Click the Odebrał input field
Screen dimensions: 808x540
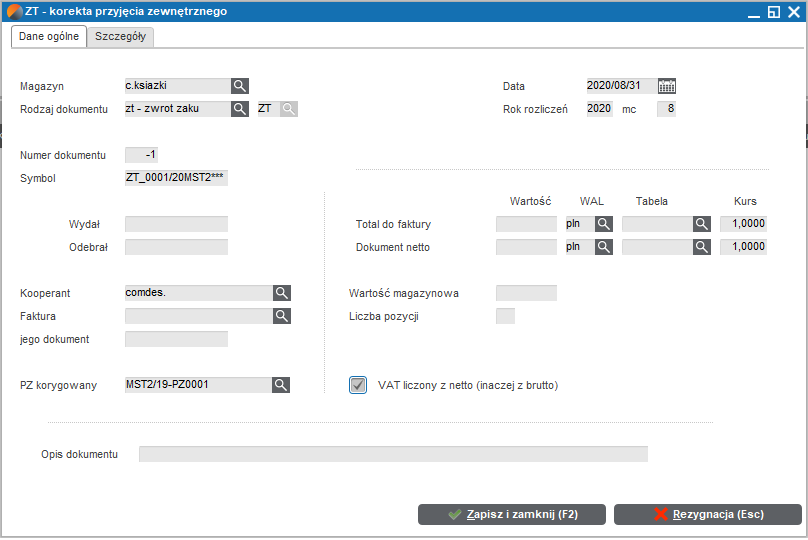tap(176, 247)
